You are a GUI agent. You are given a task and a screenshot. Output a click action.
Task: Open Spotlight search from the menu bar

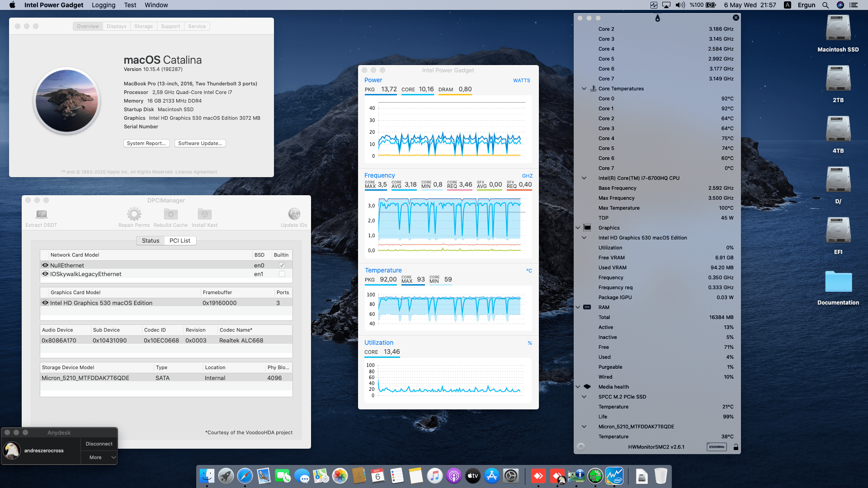[826, 5]
